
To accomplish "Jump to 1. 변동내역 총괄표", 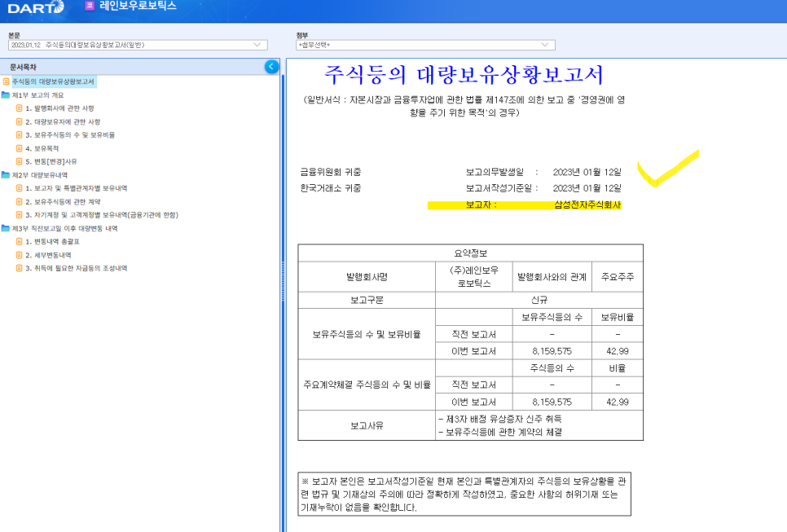I will click(x=54, y=241).
